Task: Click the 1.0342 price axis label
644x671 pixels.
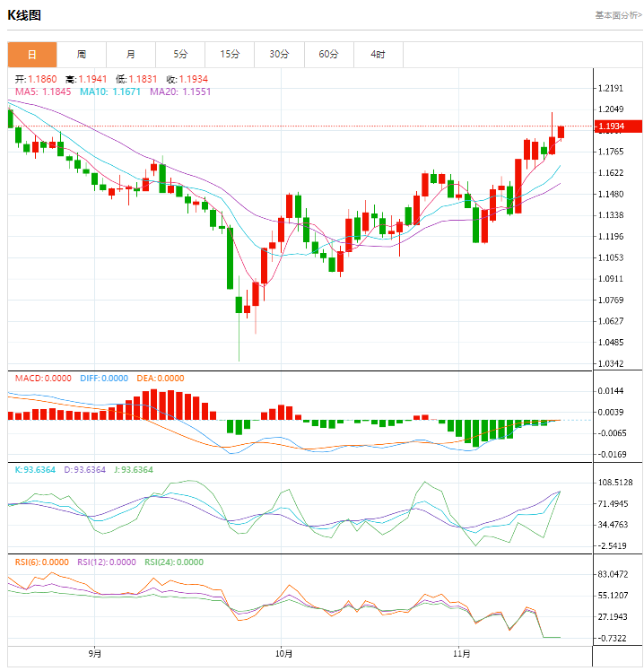Action: 611,363
